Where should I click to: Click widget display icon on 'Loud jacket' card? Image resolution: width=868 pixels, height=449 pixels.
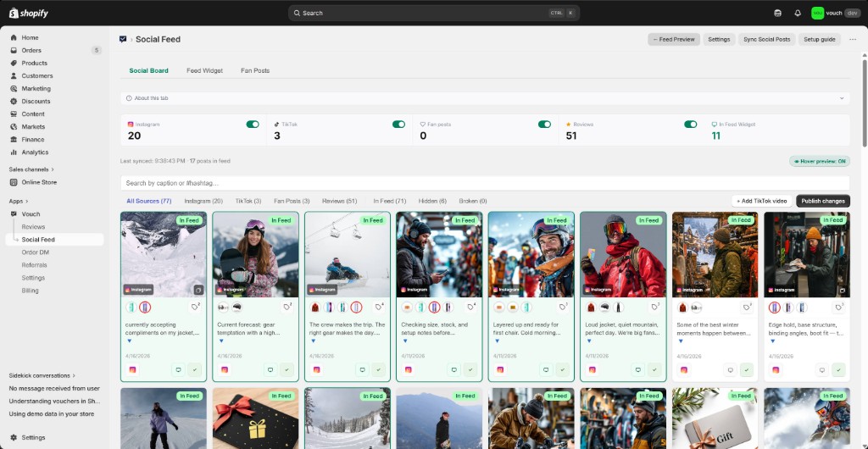638,370
